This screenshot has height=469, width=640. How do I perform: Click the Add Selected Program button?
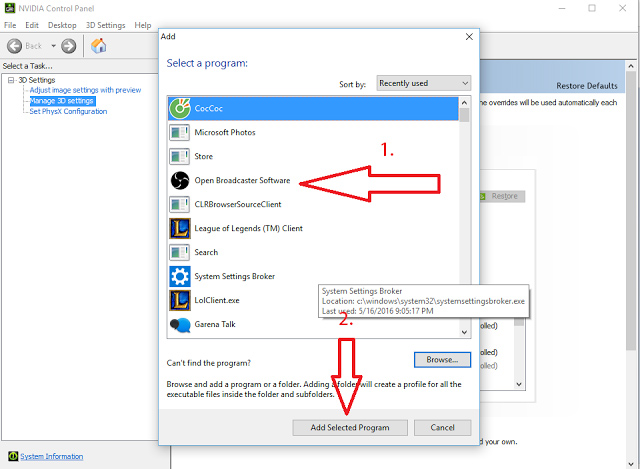coord(350,427)
